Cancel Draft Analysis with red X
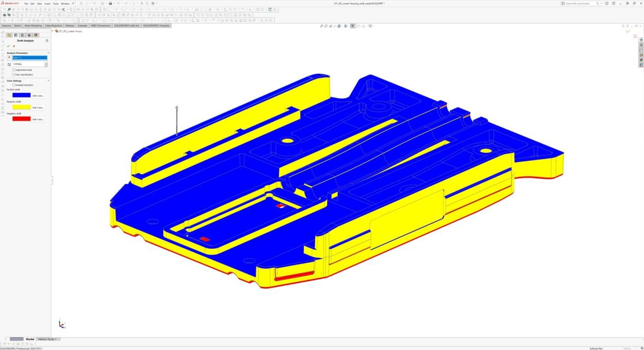This screenshot has height=350, width=644. pyautogui.click(x=14, y=46)
